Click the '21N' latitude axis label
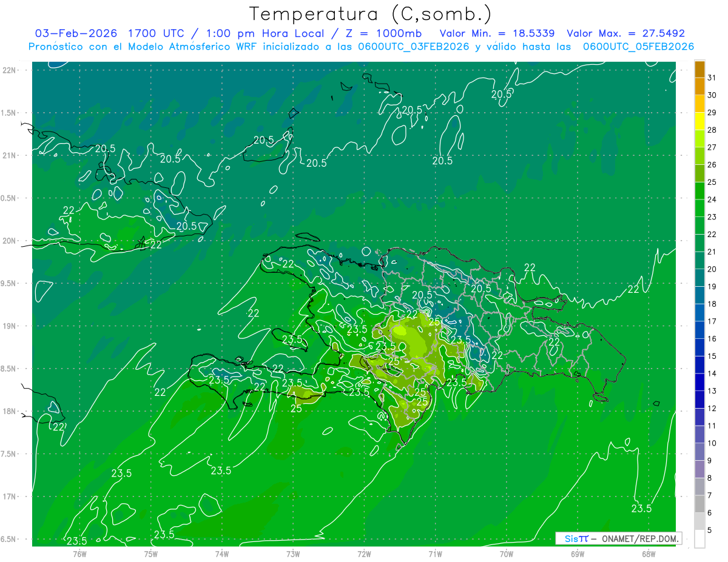The height and width of the screenshot is (562, 728). (10, 156)
